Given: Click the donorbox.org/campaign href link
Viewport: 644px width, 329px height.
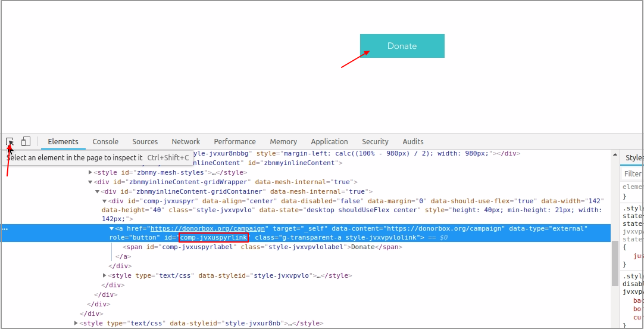Looking at the screenshot, I should [210, 228].
